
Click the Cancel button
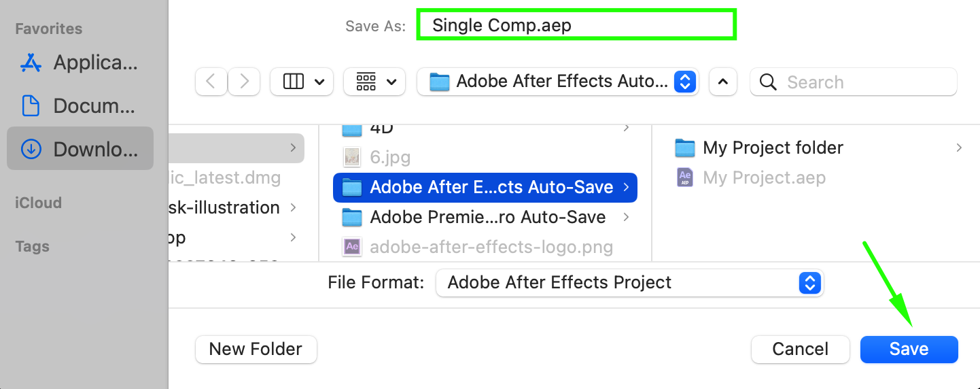click(x=800, y=349)
